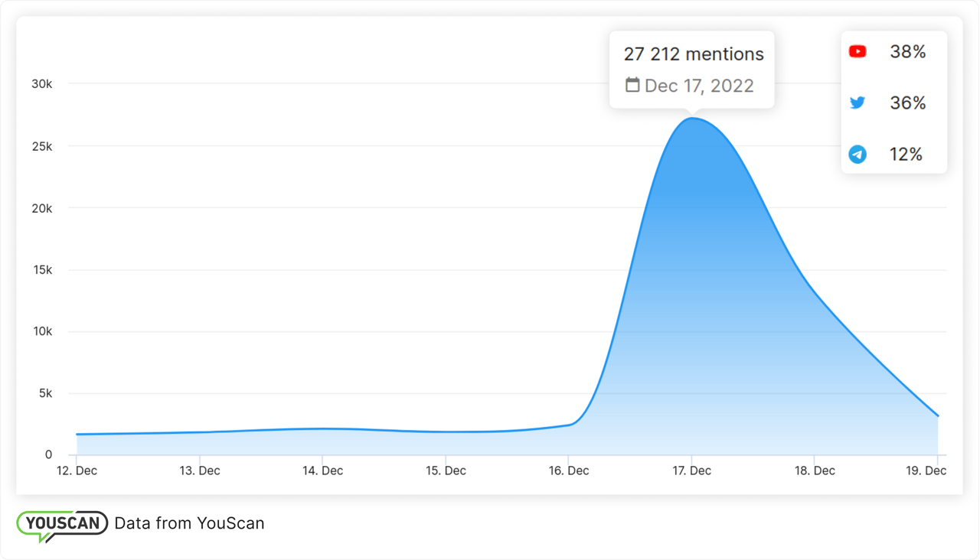The width and height of the screenshot is (980, 560).
Task: Select the 12% Telegram share value
Action: point(906,155)
